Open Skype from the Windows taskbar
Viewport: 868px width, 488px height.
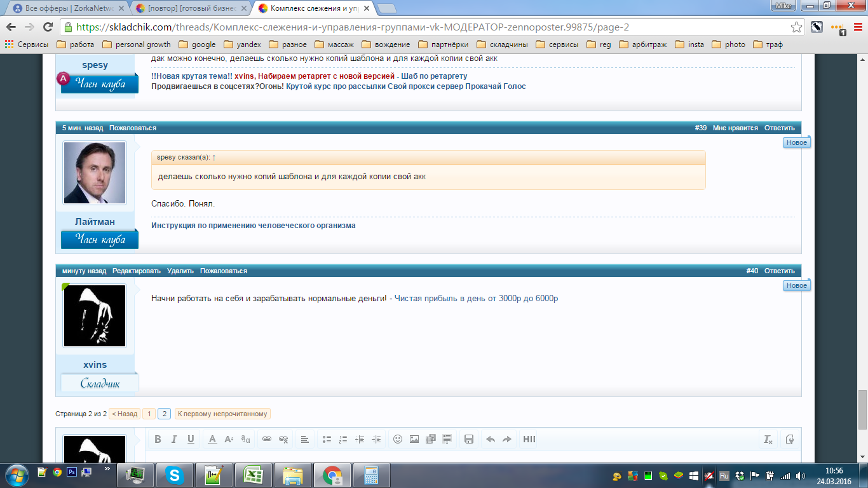(174, 475)
